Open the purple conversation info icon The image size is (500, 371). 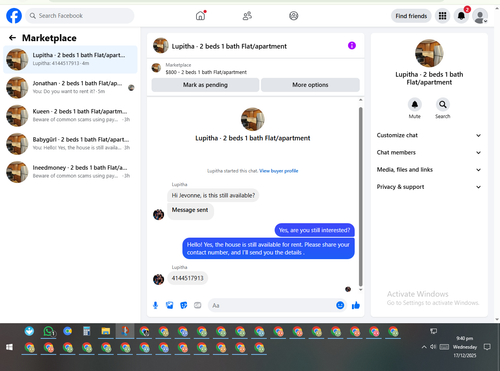click(x=352, y=45)
